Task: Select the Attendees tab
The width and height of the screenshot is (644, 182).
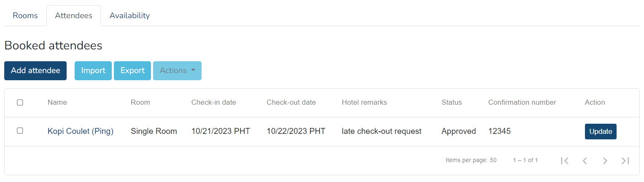Action: [x=73, y=16]
